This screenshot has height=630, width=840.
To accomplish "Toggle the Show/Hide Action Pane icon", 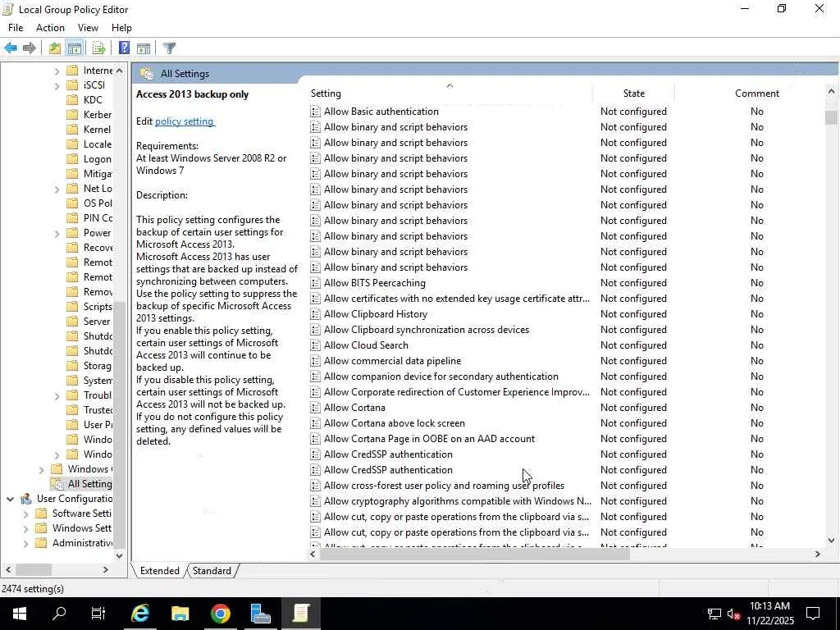I will point(144,48).
